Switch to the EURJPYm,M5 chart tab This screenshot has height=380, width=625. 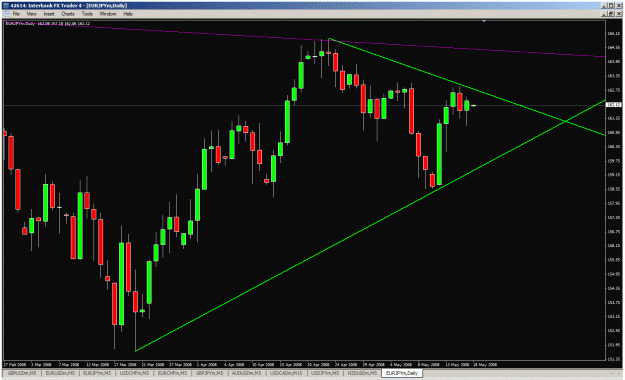(97, 373)
